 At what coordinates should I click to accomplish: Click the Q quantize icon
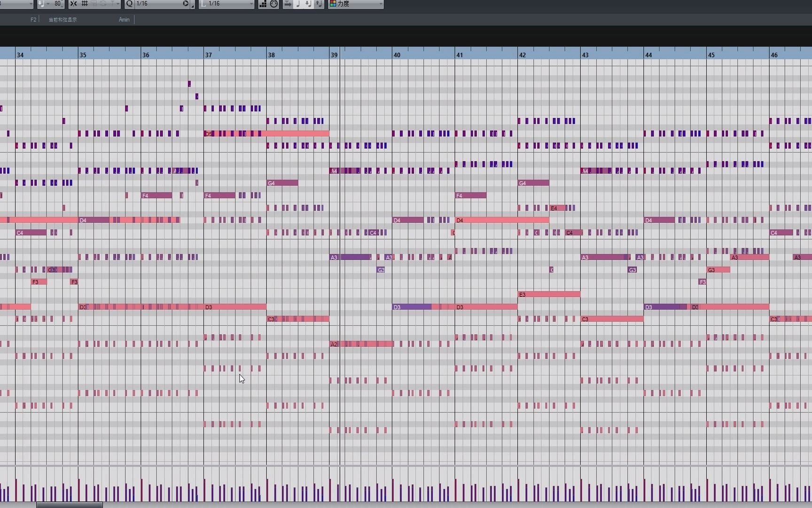pyautogui.click(x=129, y=4)
